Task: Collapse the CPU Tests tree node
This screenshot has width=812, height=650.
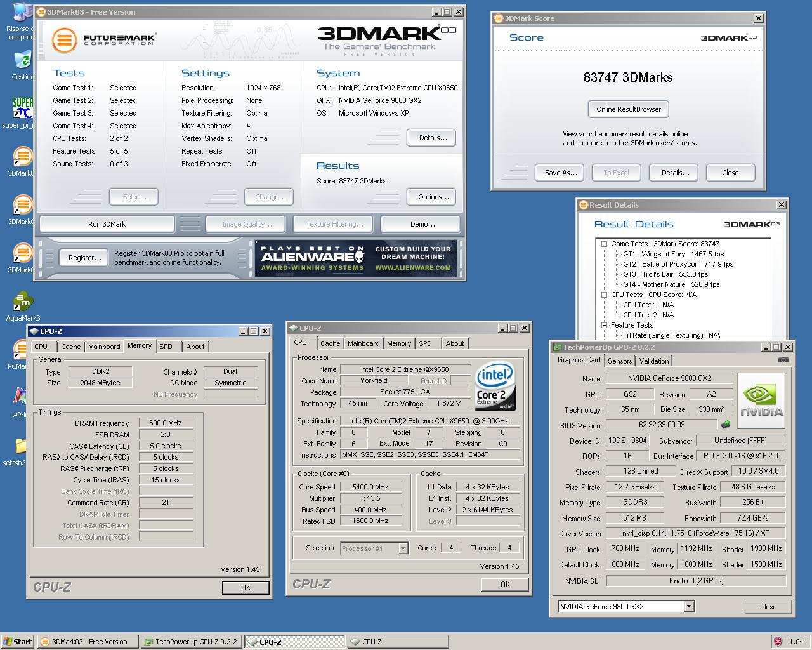Action: click(x=605, y=295)
